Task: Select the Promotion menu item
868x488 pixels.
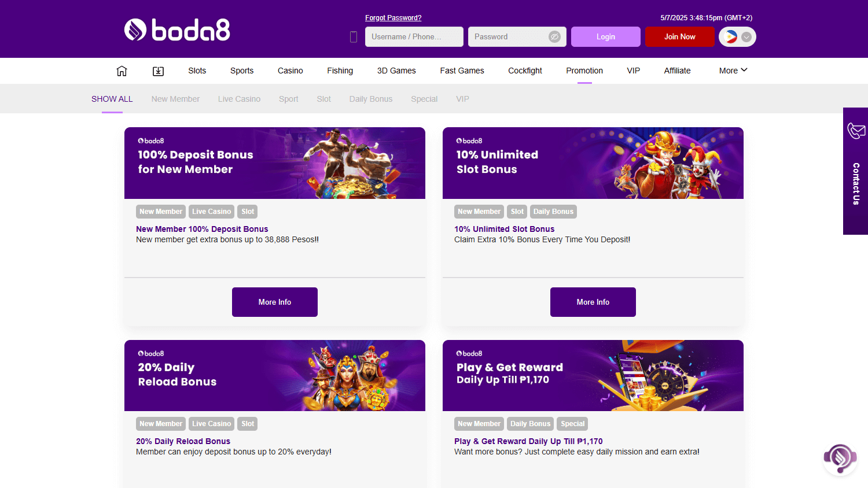Action: 584,71
